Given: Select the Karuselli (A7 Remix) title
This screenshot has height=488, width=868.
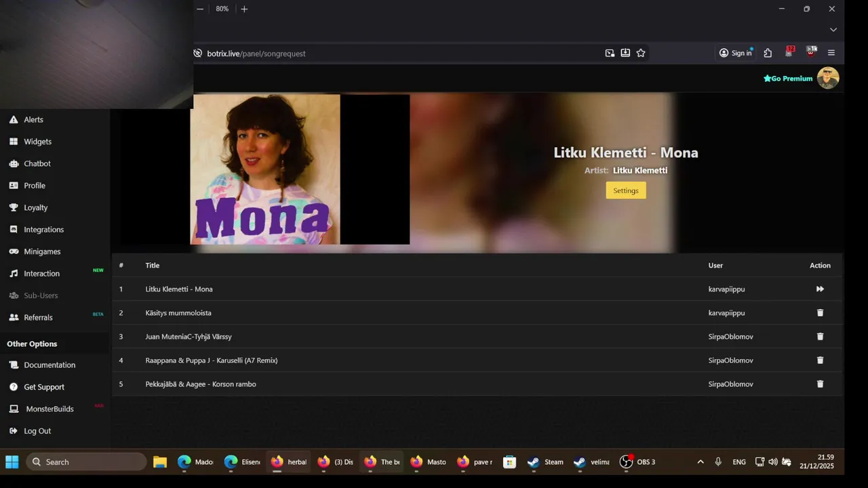Looking at the screenshot, I should coord(212,360).
